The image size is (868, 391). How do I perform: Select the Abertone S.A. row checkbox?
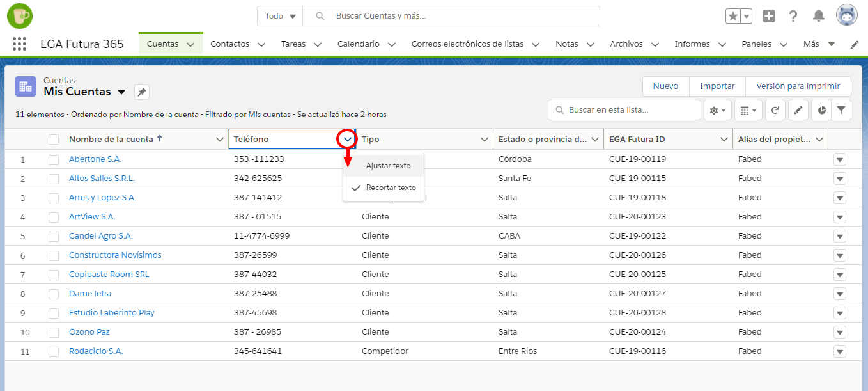point(54,159)
